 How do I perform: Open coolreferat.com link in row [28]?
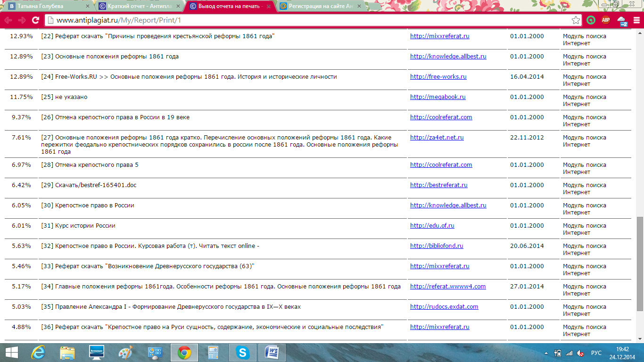tap(441, 165)
